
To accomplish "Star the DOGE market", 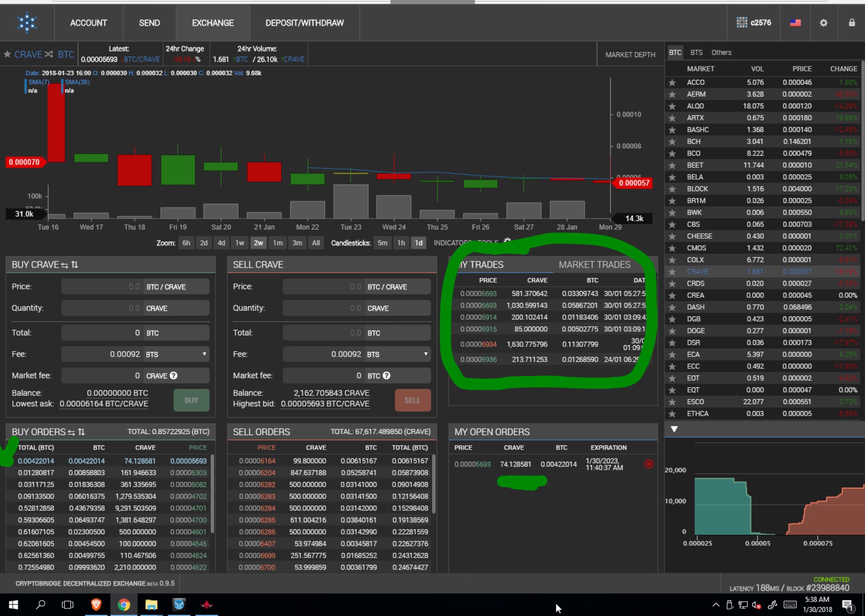I will (x=672, y=331).
